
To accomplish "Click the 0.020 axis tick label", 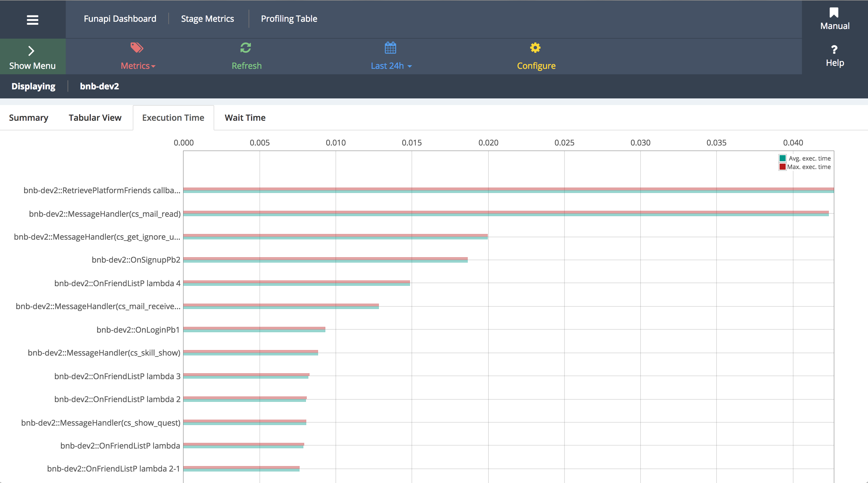I will point(488,142).
